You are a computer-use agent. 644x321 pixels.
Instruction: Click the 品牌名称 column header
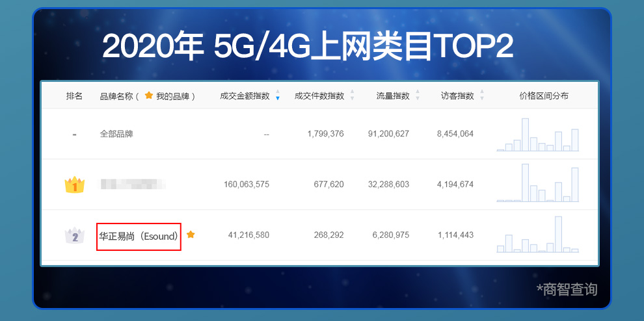coord(116,96)
